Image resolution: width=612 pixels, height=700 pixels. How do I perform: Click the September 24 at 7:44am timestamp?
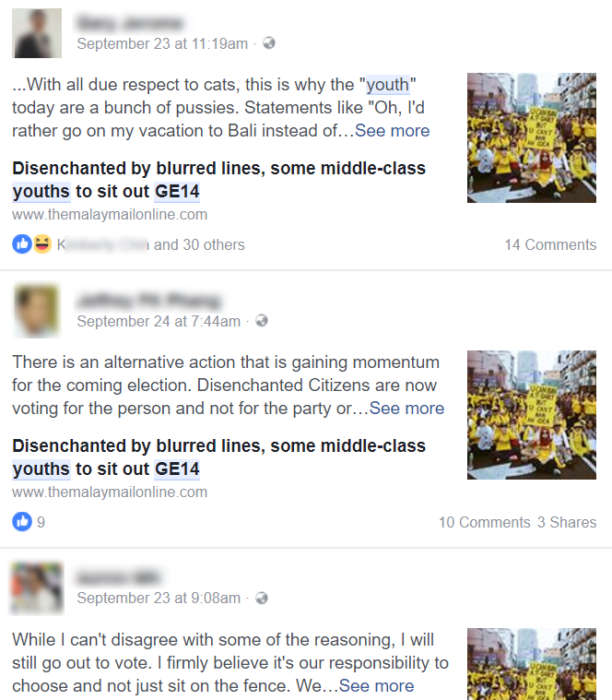pyautogui.click(x=159, y=321)
